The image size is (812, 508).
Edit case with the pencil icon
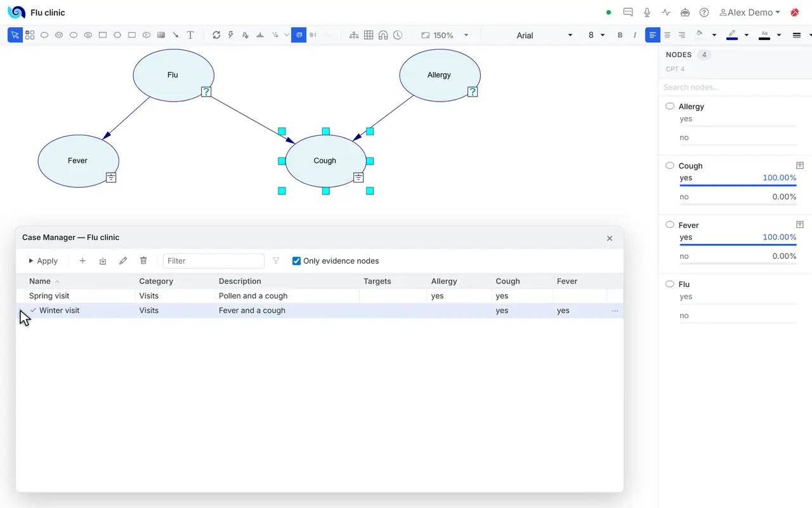123,261
